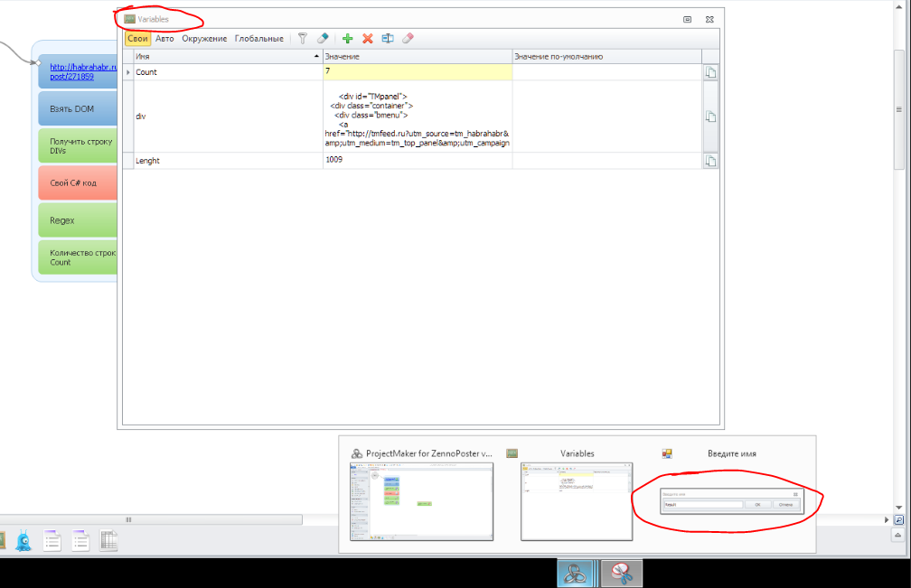Click the blue alien mascot icon
Viewport: 911px width, 588px height.
23,540
